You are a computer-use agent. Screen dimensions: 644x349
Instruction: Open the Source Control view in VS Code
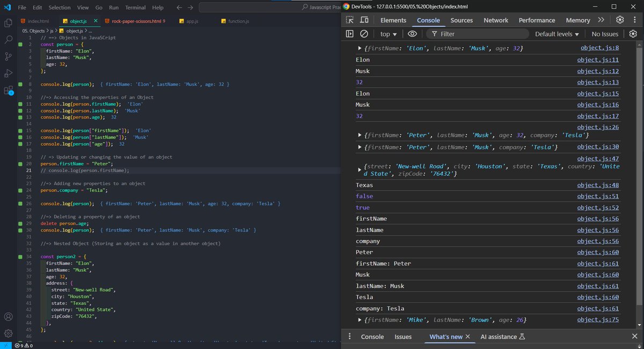(x=8, y=56)
